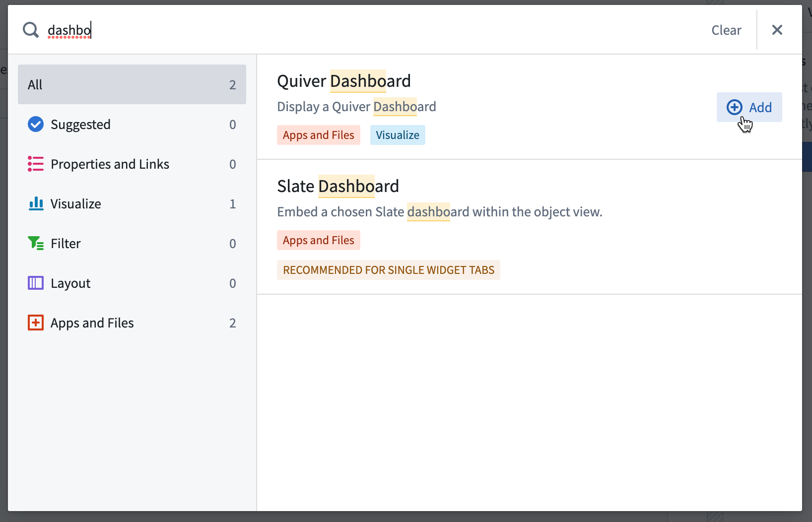Switch to the Layout category

132,283
